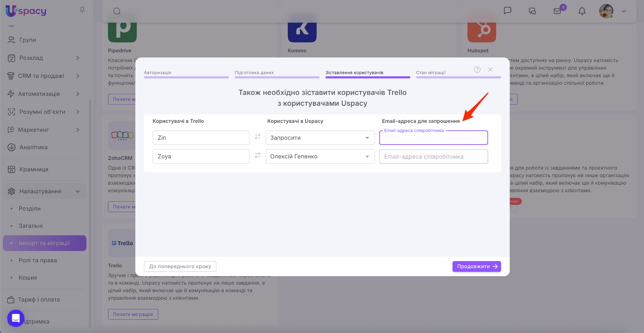Open the Олексій Гепенко user dropdown
This screenshot has height=333, width=644.
(320, 156)
